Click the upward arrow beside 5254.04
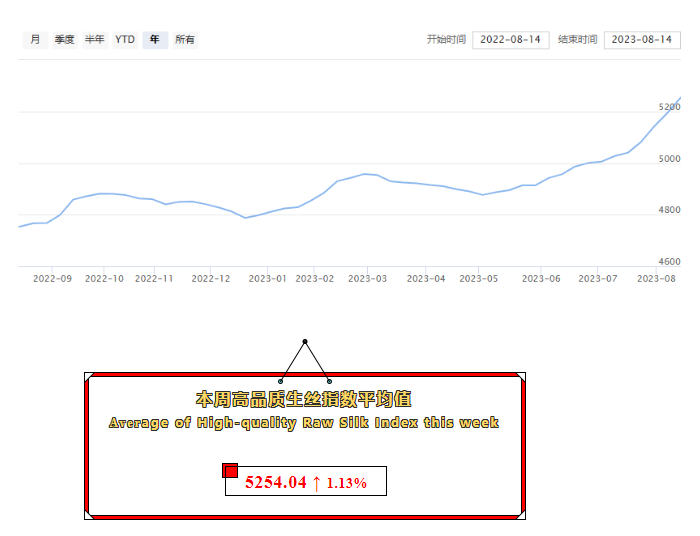 click(x=316, y=483)
